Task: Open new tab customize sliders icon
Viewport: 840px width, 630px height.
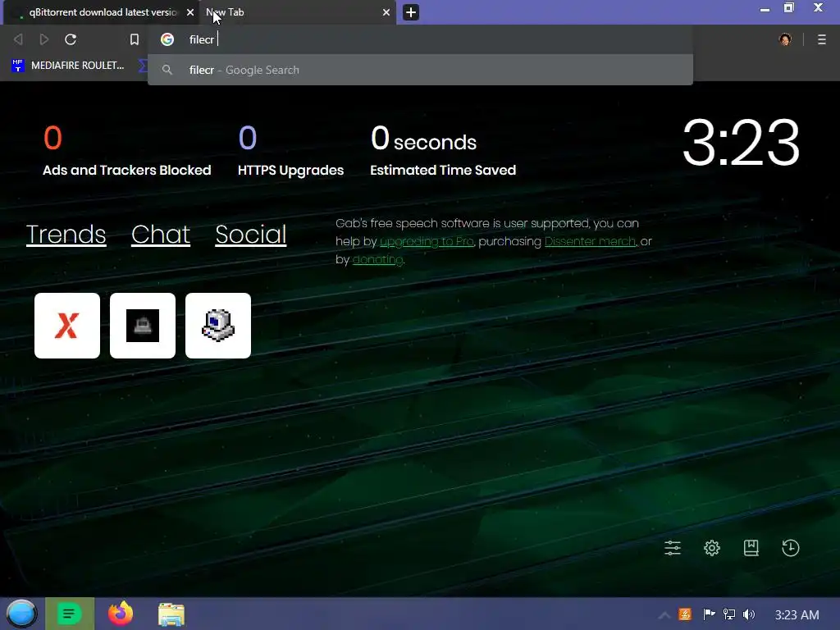Action: click(x=673, y=548)
